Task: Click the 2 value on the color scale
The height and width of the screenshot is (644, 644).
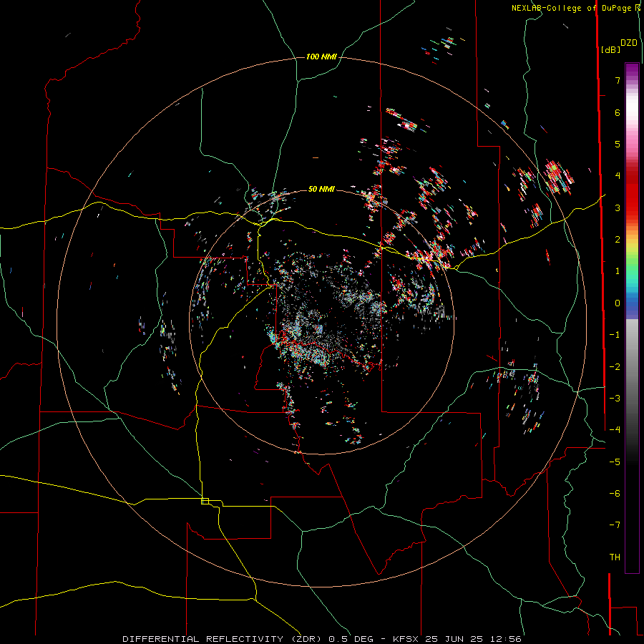Action: point(618,240)
